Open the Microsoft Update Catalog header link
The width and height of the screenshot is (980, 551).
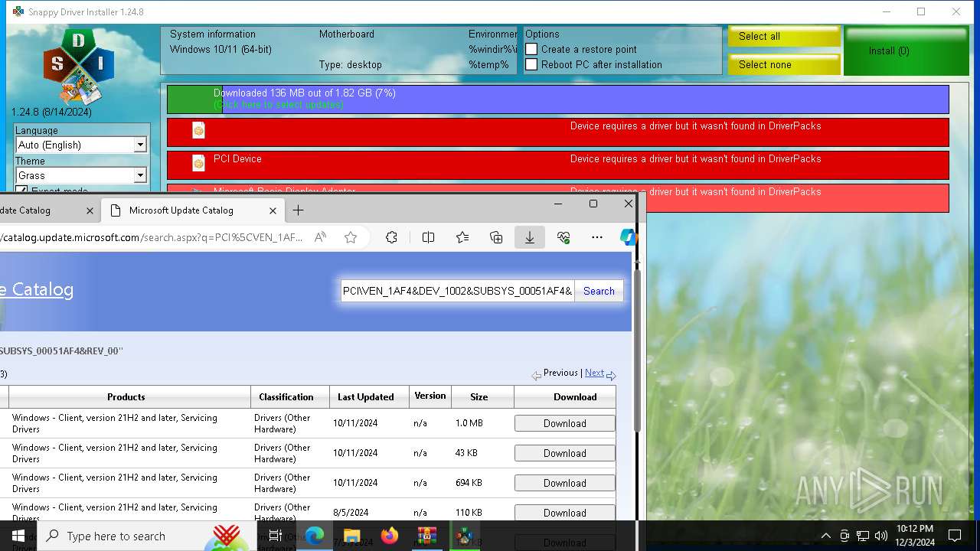(x=37, y=289)
